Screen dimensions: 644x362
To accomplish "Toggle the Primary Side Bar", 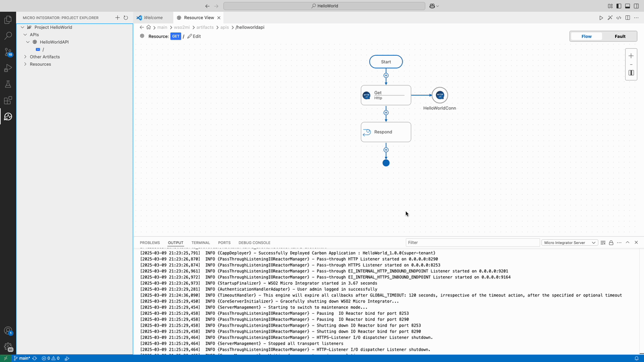I will [619, 6].
